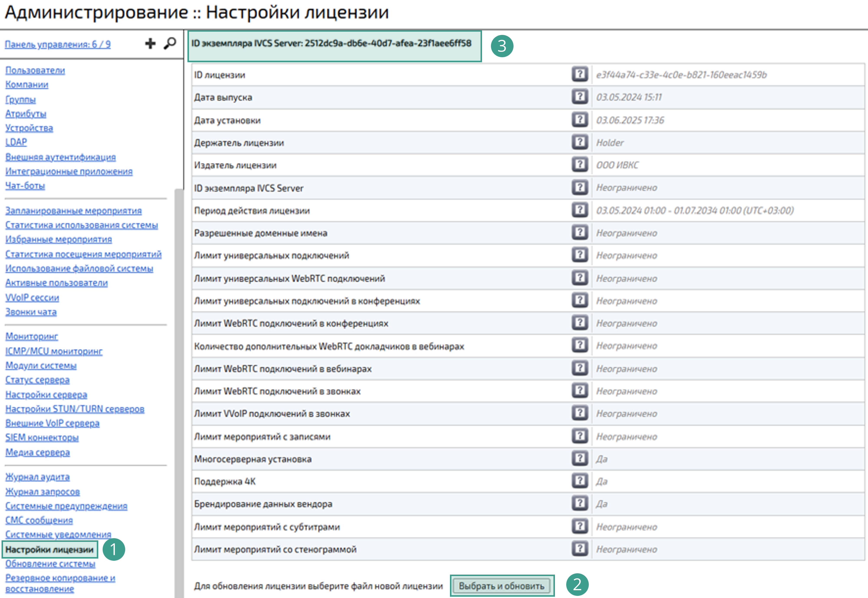Open Журнал аудита link
The width and height of the screenshot is (868, 598).
(x=38, y=477)
